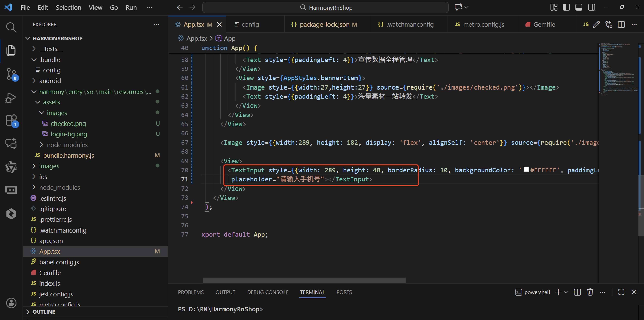This screenshot has width=644, height=320.
Task: Switch to the package-lock.json tab
Action: coord(324,24)
